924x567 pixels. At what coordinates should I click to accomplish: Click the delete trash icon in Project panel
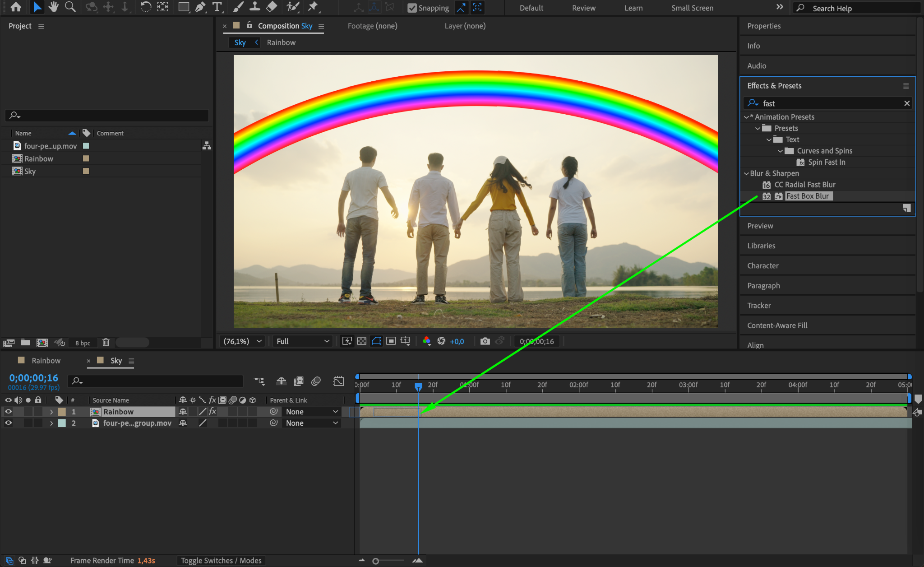click(106, 343)
